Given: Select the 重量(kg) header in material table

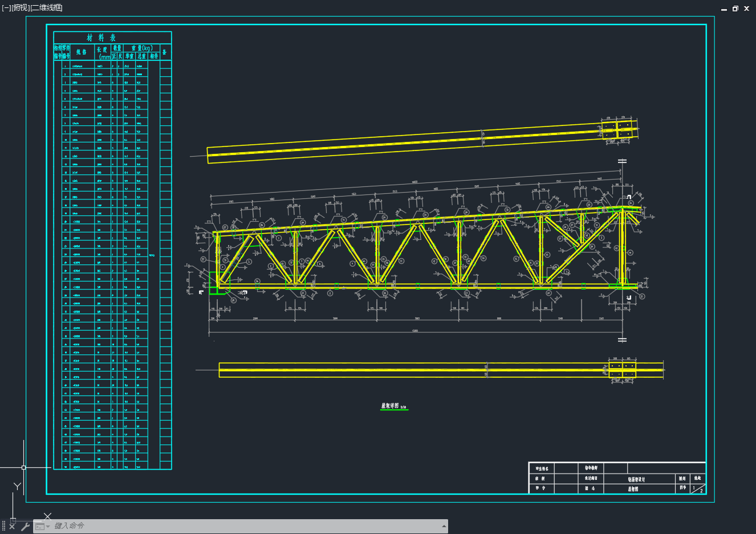Looking at the screenshot, I should [142, 48].
